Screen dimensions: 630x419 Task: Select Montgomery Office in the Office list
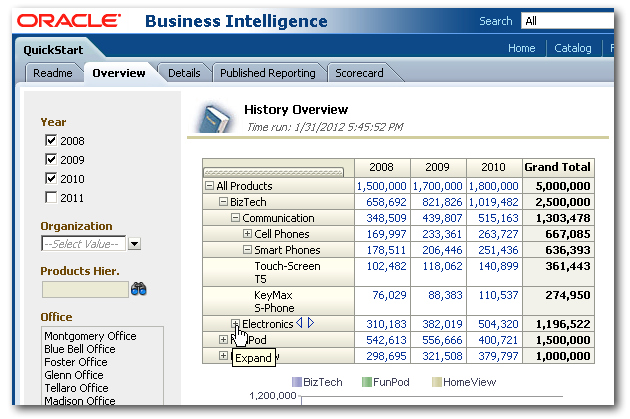pos(90,336)
